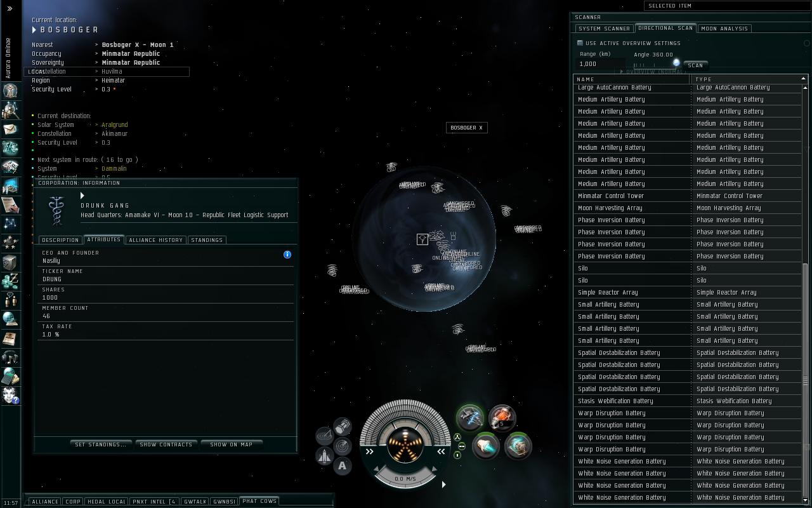
Task: Click the Set Standings button
Action: click(x=101, y=444)
